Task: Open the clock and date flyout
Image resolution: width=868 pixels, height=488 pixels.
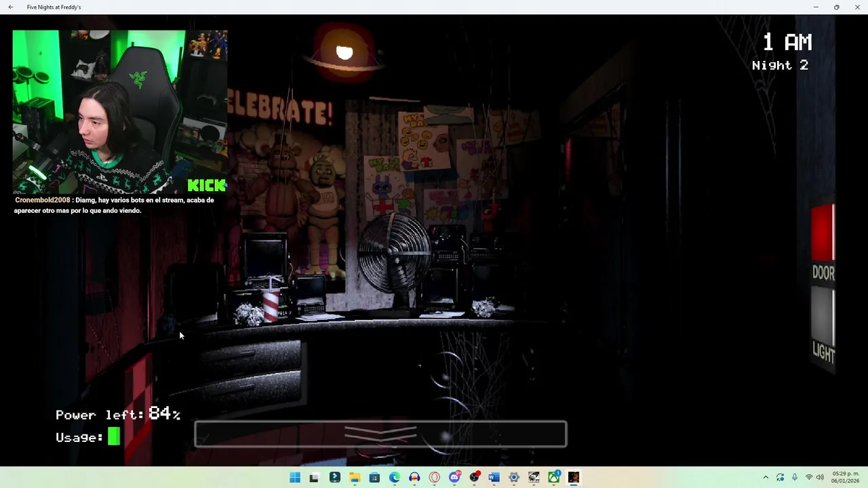Action: (846, 477)
